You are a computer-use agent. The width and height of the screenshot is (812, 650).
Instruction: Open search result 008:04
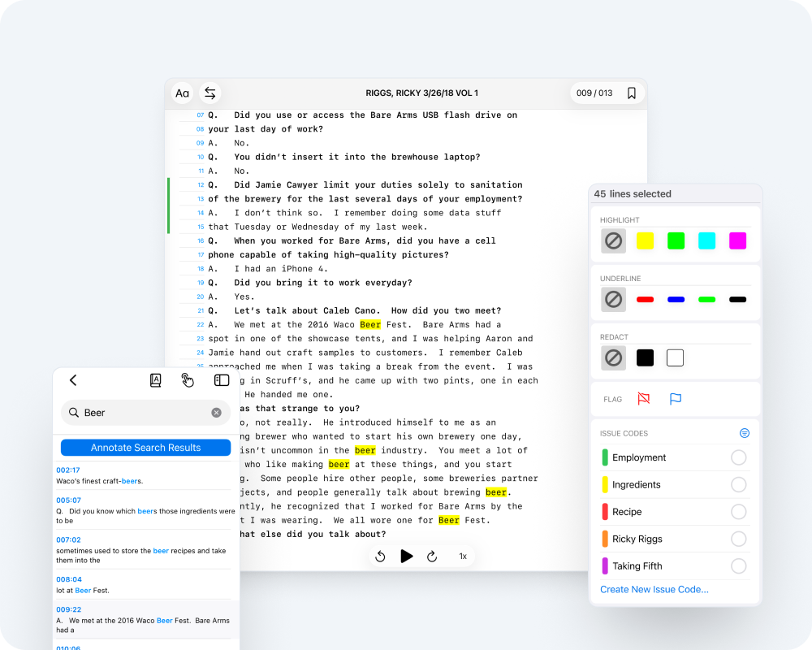tap(146, 585)
